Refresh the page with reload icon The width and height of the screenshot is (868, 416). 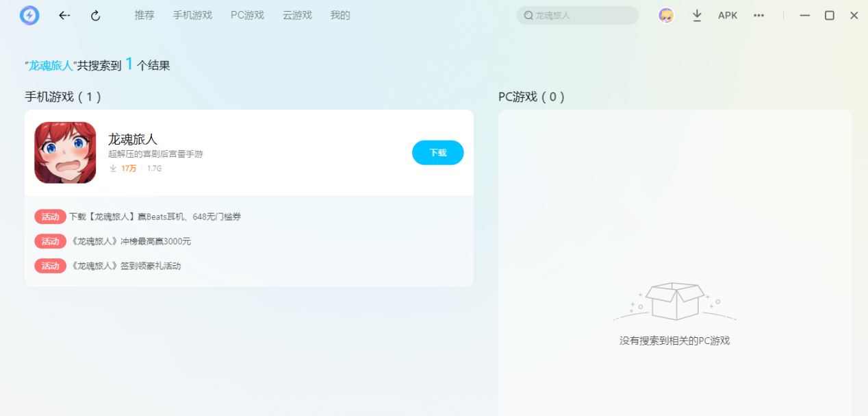click(96, 15)
